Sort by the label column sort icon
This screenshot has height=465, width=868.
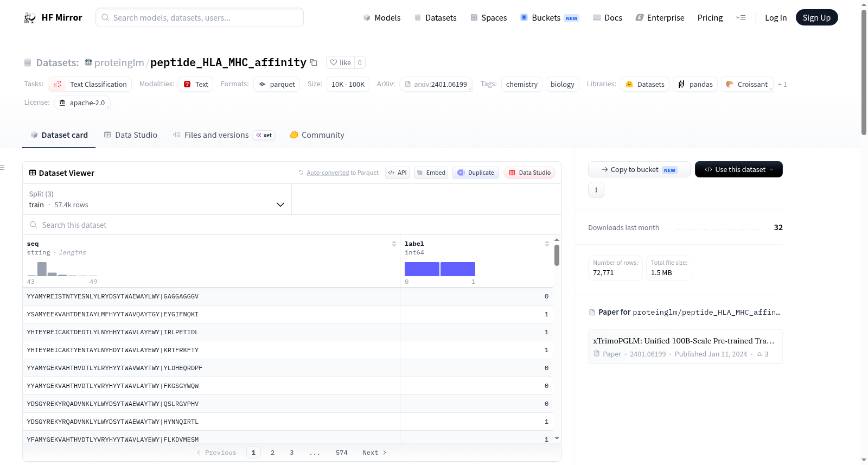tap(547, 244)
